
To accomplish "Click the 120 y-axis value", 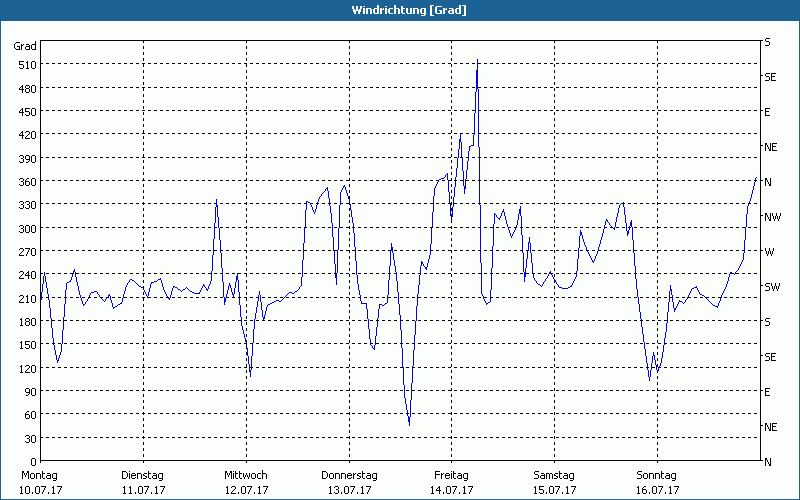I will (28, 368).
